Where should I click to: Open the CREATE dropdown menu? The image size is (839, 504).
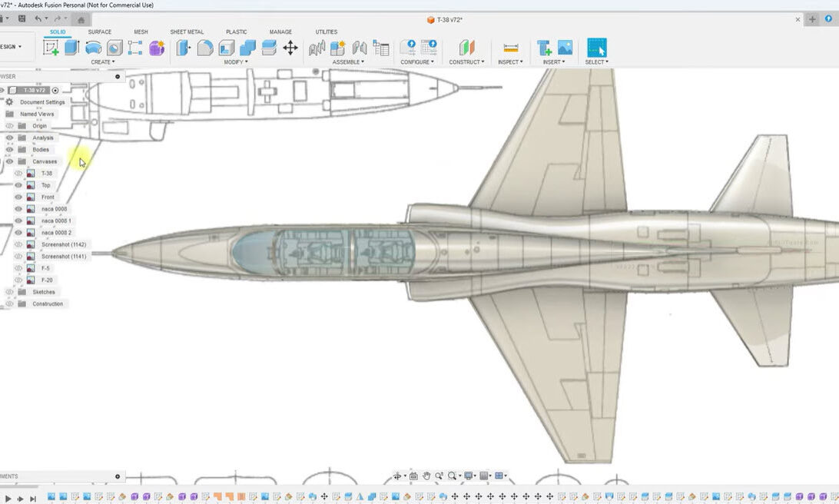(103, 62)
